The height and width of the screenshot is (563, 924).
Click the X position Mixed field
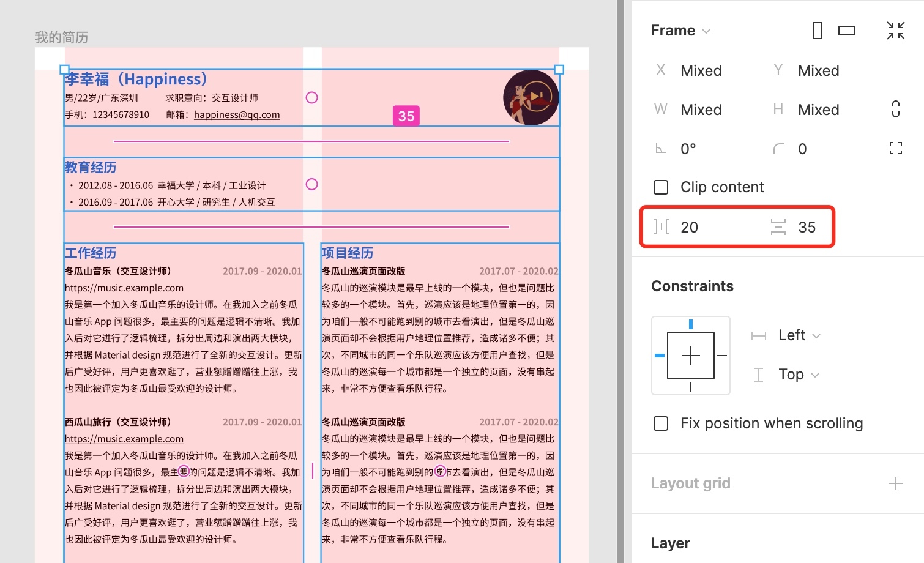[x=701, y=70]
